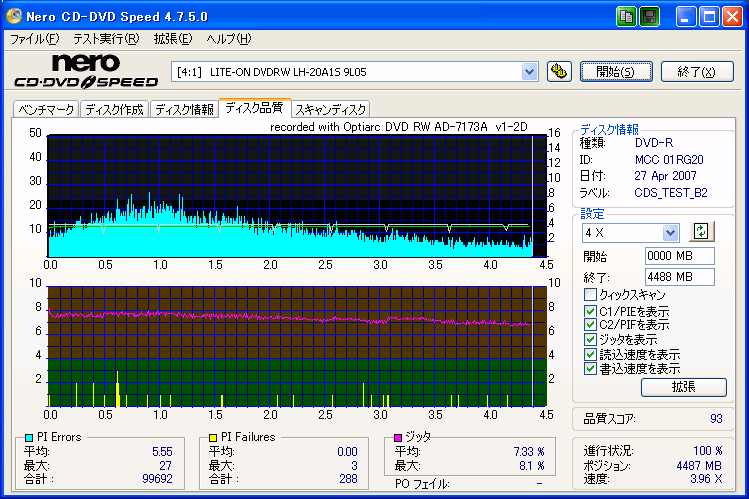This screenshot has height=499, width=749.
Task: Toggle the C1/PIEを表示 checkbox
Action: 590,311
